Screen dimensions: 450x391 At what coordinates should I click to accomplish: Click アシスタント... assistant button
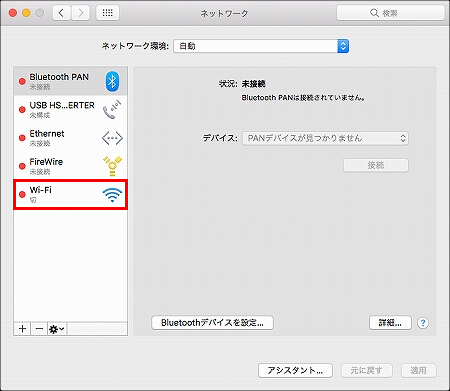click(x=295, y=370)
